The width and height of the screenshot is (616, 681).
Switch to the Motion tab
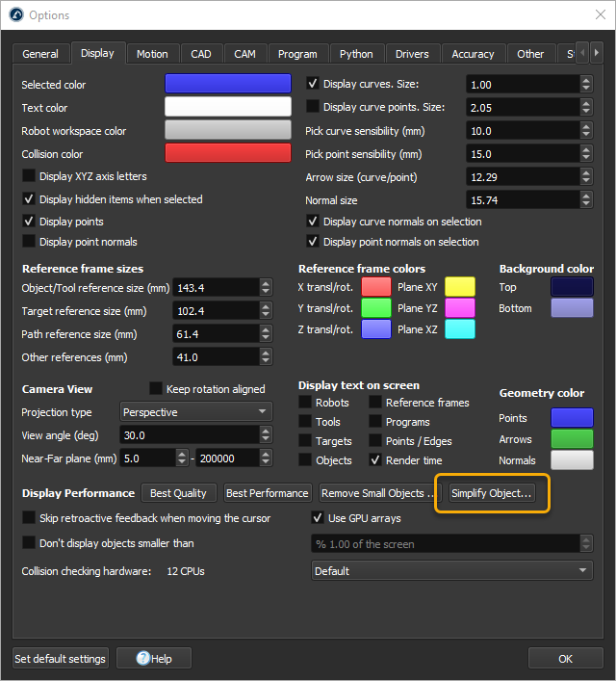tap(152, 54)
